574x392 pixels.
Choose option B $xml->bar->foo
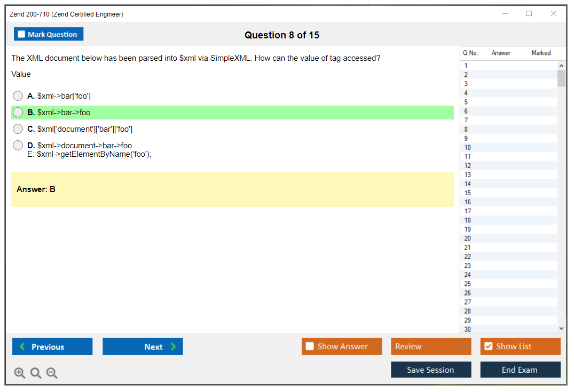pos(18,113)
